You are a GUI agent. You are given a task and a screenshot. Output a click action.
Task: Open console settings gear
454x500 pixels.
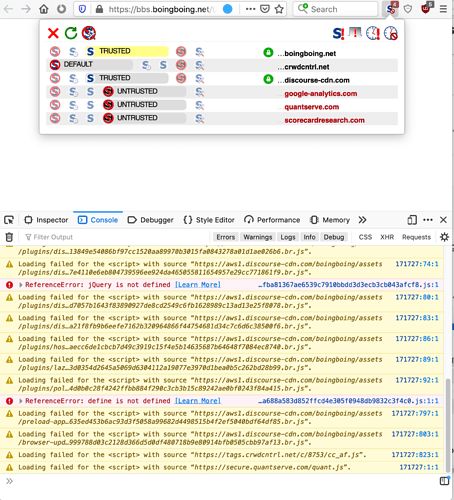[444, 237]
